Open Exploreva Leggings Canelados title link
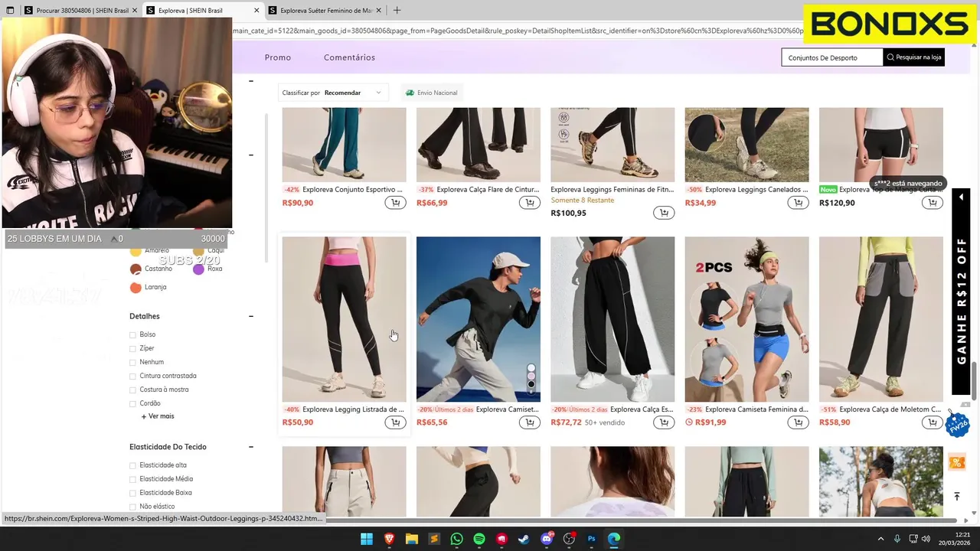980x551 pixels. coord(756,189)
